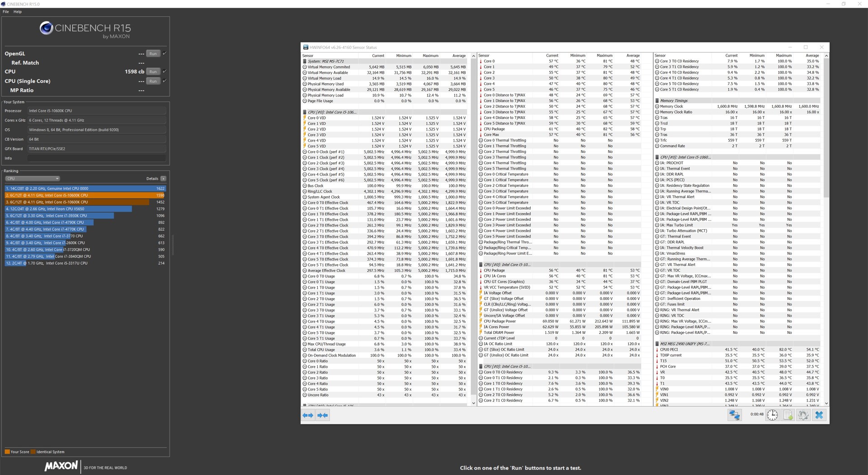
Task: Select the i5-3317U CPU ranking entry
Action: tap(85, 263)
